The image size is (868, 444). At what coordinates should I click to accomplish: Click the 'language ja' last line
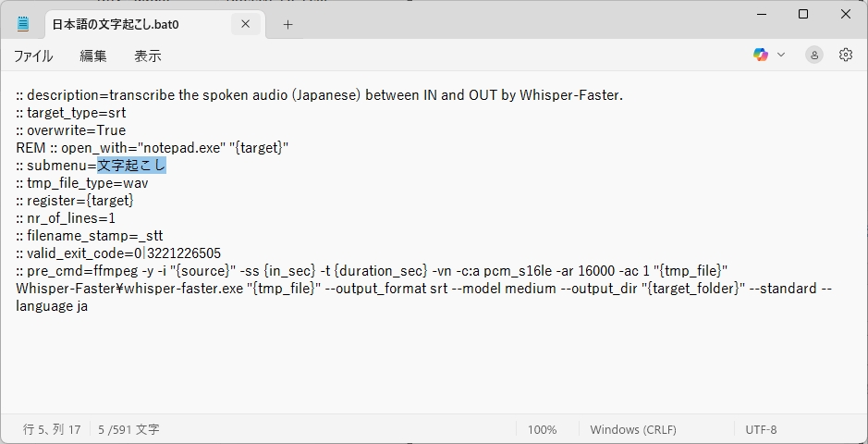click(x=52, y=306)
